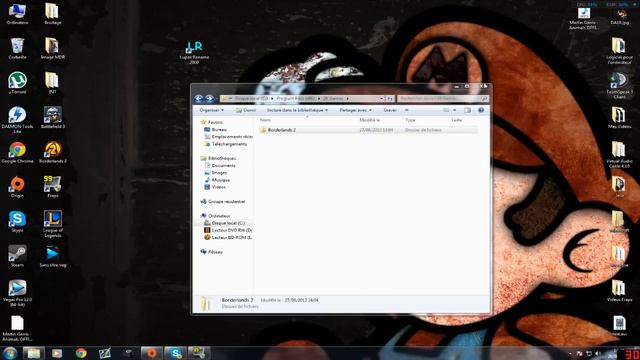640x360 pixels.
Task: Open Inclure dans la bibliothèque dropdown
Action: (298, 110)
